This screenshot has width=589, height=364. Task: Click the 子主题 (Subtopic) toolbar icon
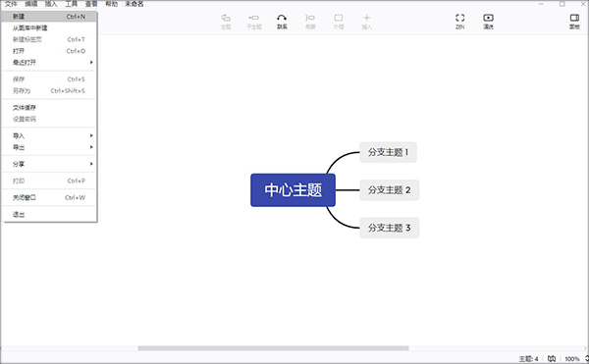click(254, 21)
